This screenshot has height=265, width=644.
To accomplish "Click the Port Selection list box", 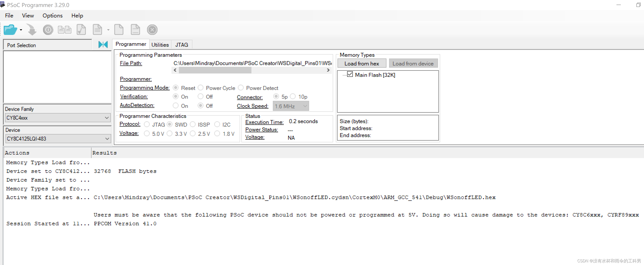I will click(57, 77).
